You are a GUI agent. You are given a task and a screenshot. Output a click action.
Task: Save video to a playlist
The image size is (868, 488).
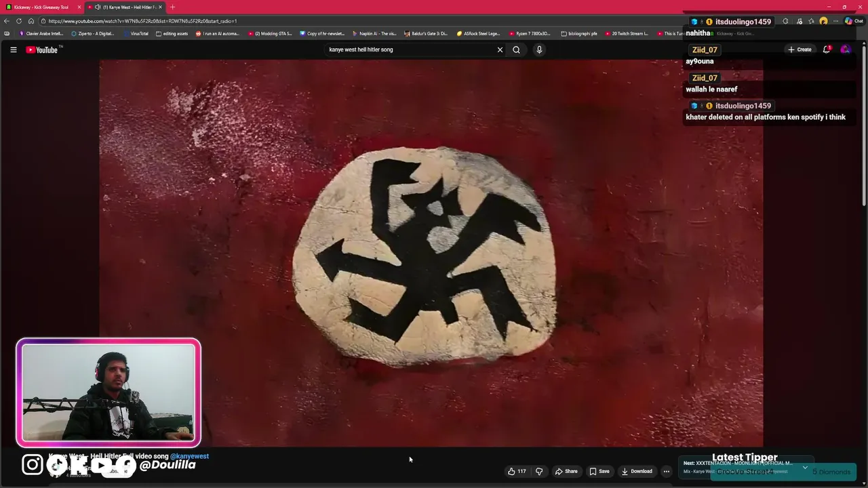click(599, 471)
